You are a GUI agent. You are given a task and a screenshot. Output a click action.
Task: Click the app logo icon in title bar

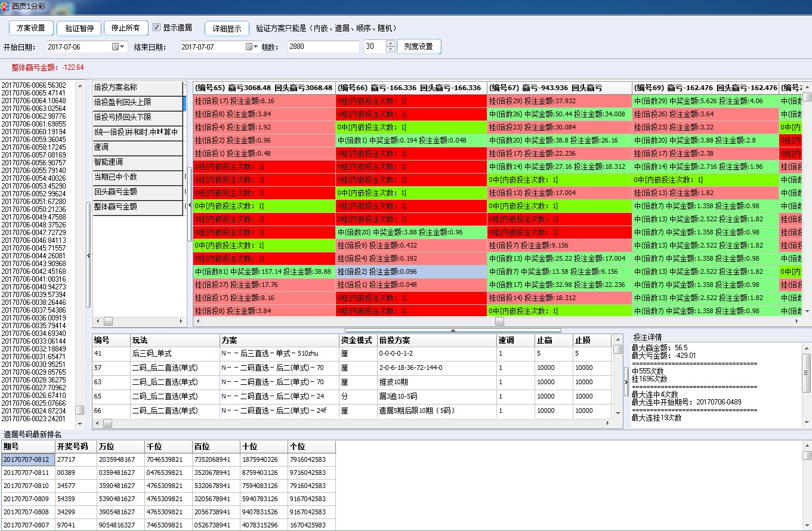(6, 5)
